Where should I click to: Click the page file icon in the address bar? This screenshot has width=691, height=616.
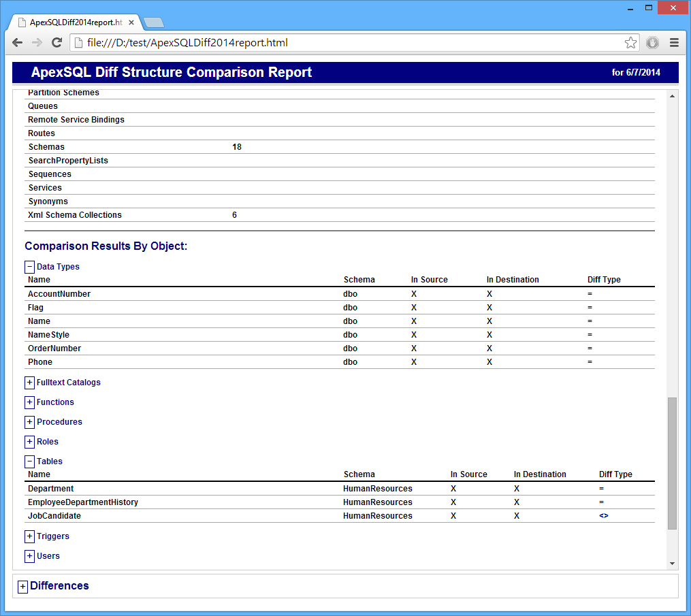click(78, 43)
